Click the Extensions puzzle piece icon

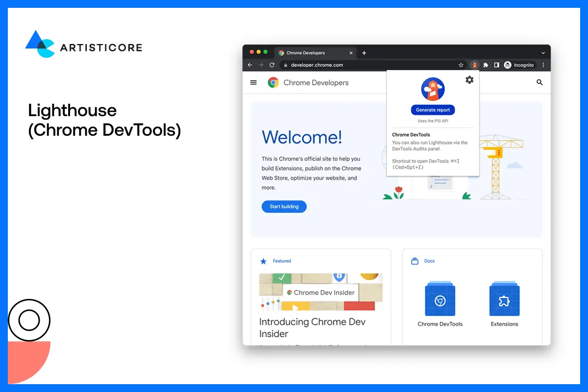485,65
